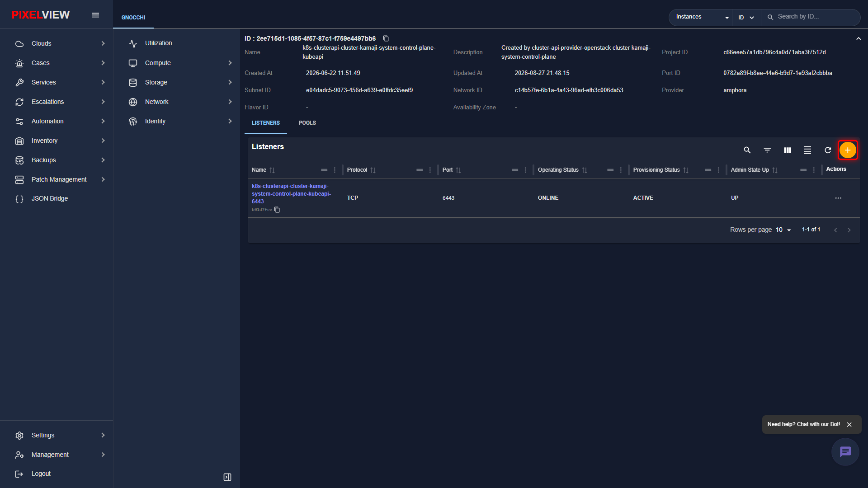Open the chat bot bubble
The height and width of the screenshot is (488, 868).
(845, 451)
